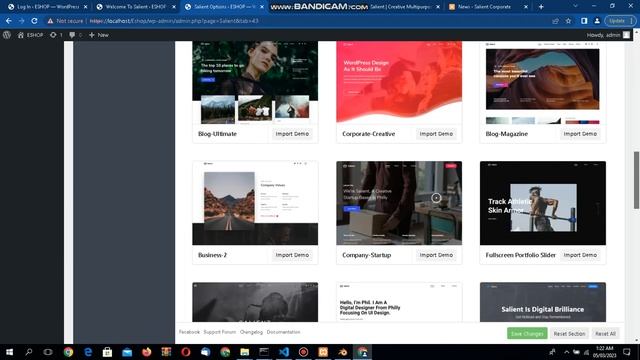The image size is (640, 360).
Task: Open File Explorer from taskbar
Action: tap(244, 352)
